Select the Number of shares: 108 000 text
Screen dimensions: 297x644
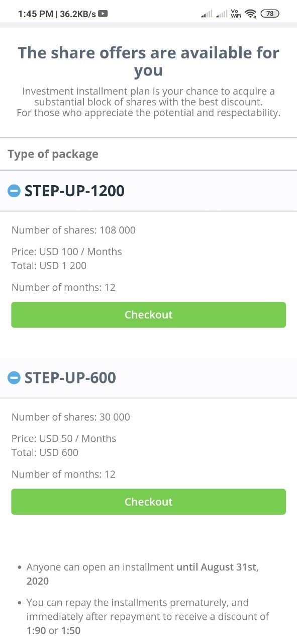click(x=73, y=230)
